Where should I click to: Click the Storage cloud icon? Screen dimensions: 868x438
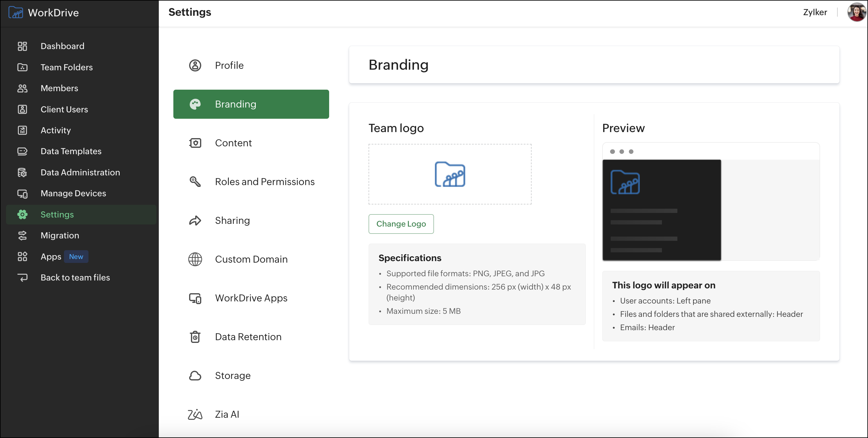195,375
